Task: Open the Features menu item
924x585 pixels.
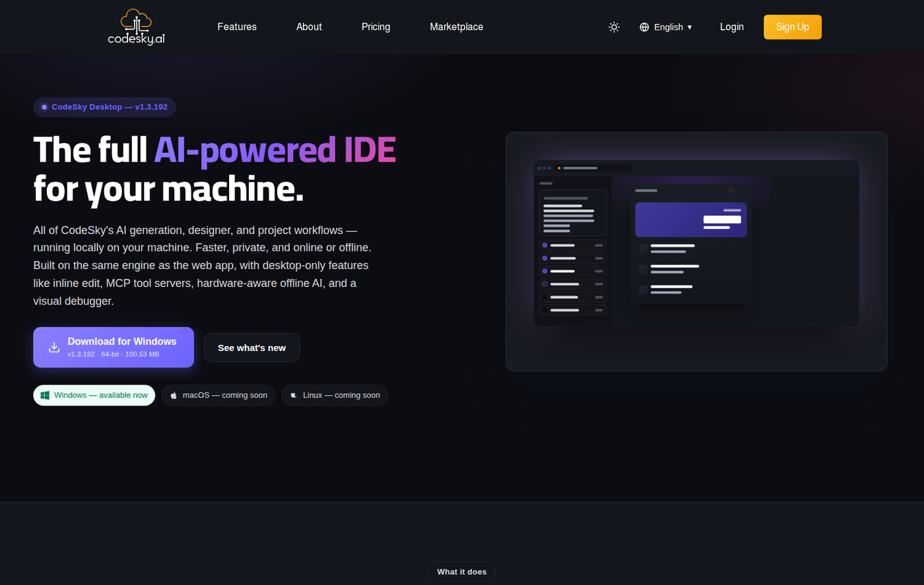Action: pyautogui.click(x=237, y=27)
